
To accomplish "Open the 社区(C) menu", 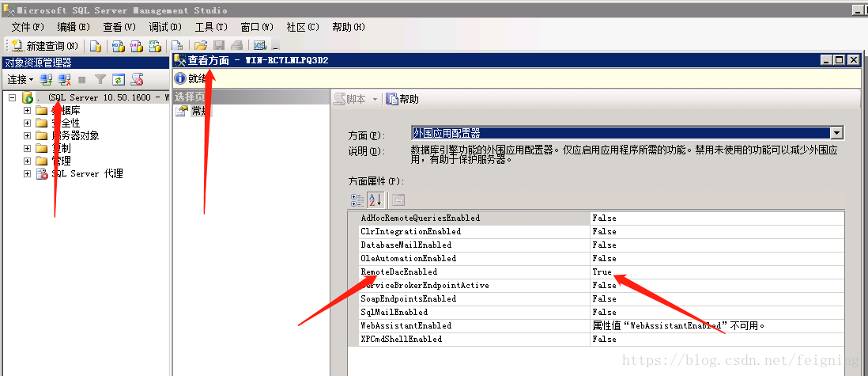I will click(x=303, y=27).
